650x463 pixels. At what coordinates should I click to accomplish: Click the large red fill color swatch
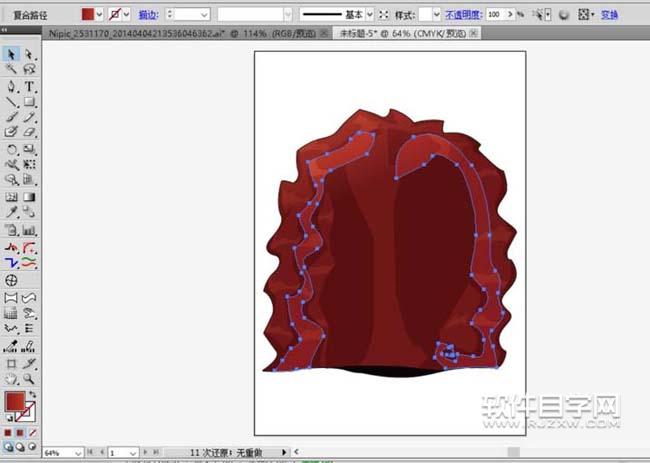pyautogui.click(x=15, y=402)
